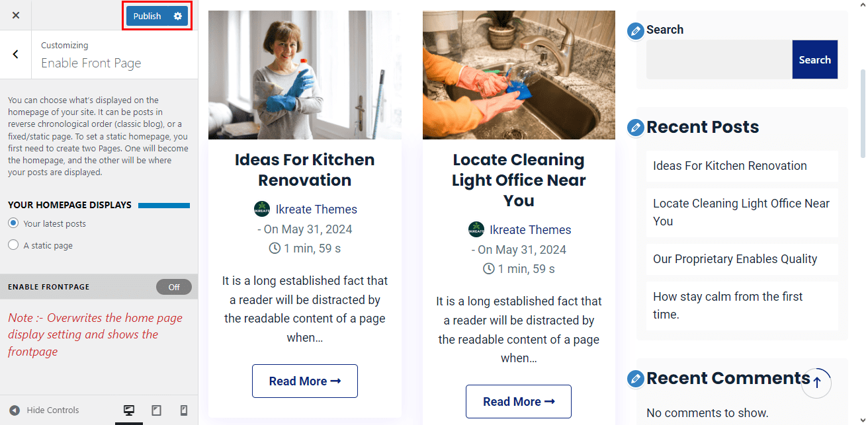Image resolution: width=868 pixels, height=425 pixels.
Task: Open the Locate Cleaning sink image thumbnail
Action: coord(519,75)
